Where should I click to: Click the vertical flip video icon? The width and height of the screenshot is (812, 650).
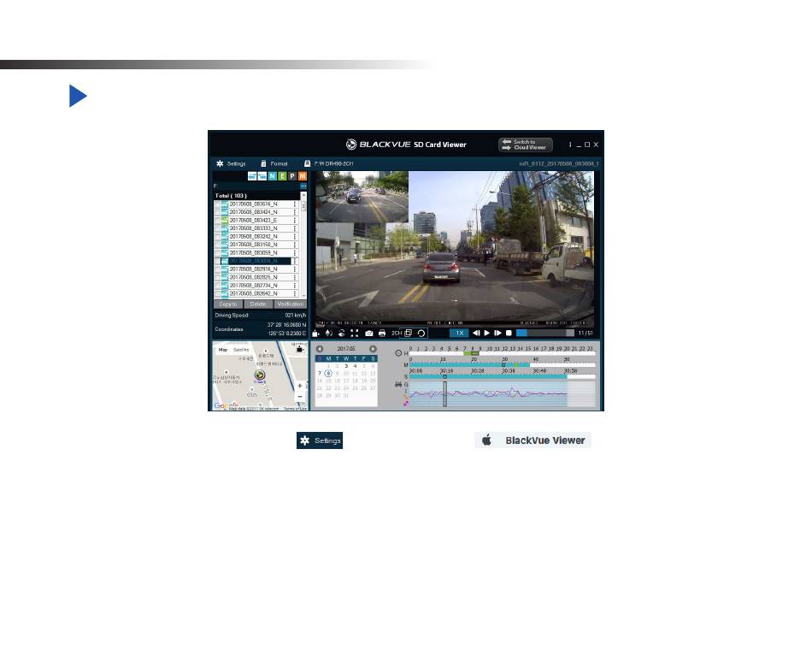pyautogui.click(x=328, y=334)
